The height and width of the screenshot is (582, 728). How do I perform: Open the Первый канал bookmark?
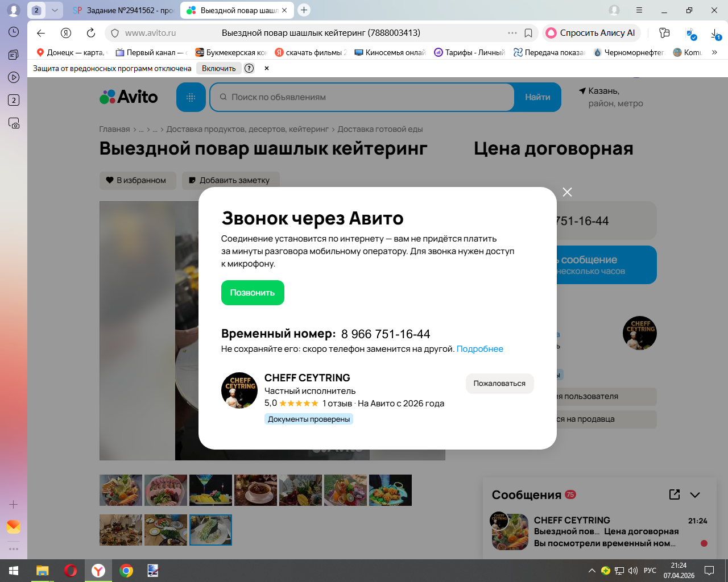(x=151, y=52)
